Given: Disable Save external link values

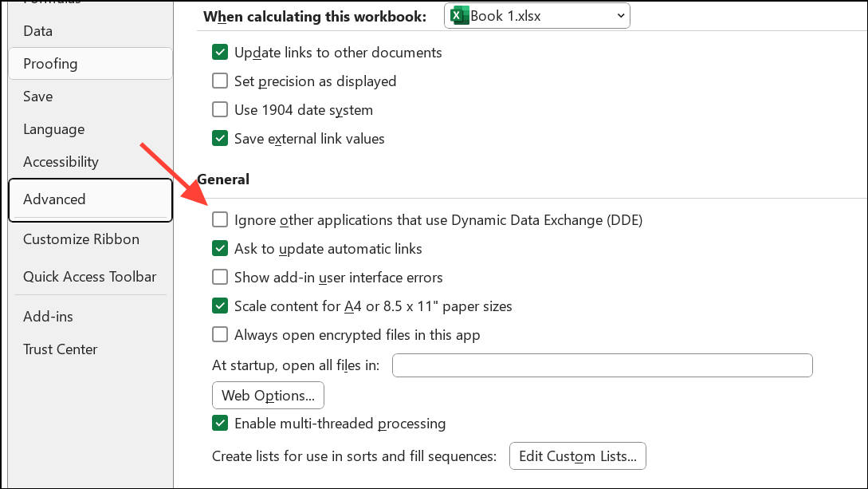Looking at the screenshot, I should pos(220,139).
